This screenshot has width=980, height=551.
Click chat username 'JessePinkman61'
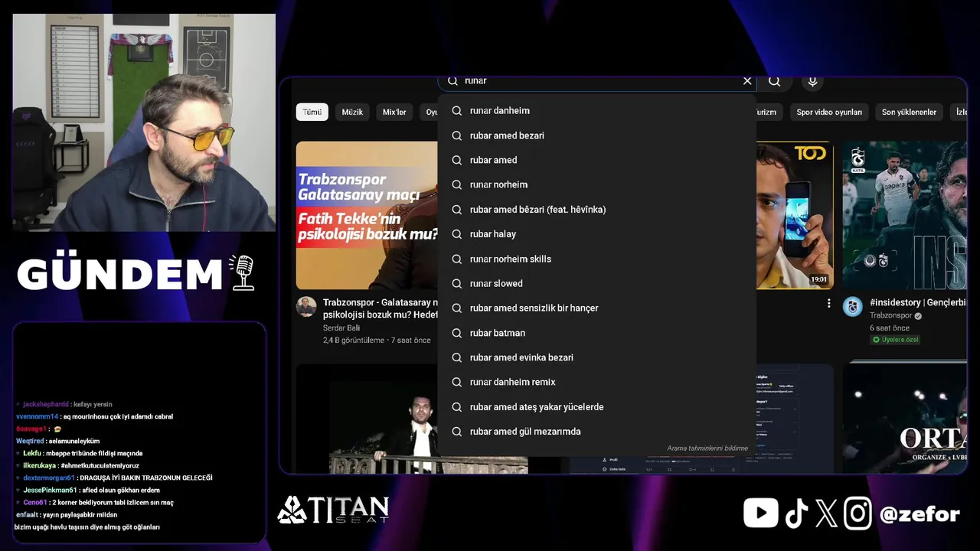50,490
